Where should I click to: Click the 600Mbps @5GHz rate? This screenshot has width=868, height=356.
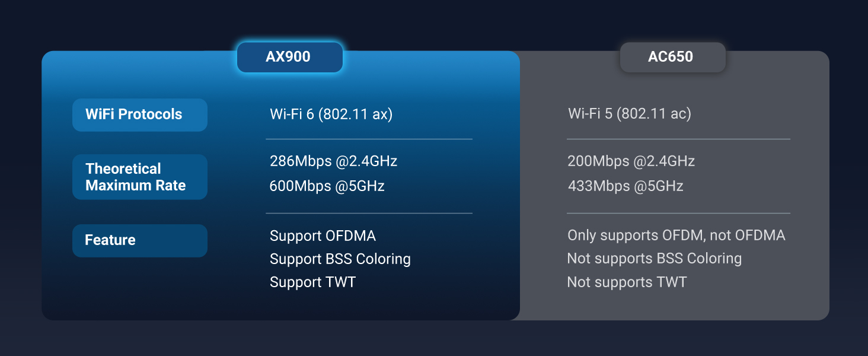pyautogui.click(x=327, y=186)
